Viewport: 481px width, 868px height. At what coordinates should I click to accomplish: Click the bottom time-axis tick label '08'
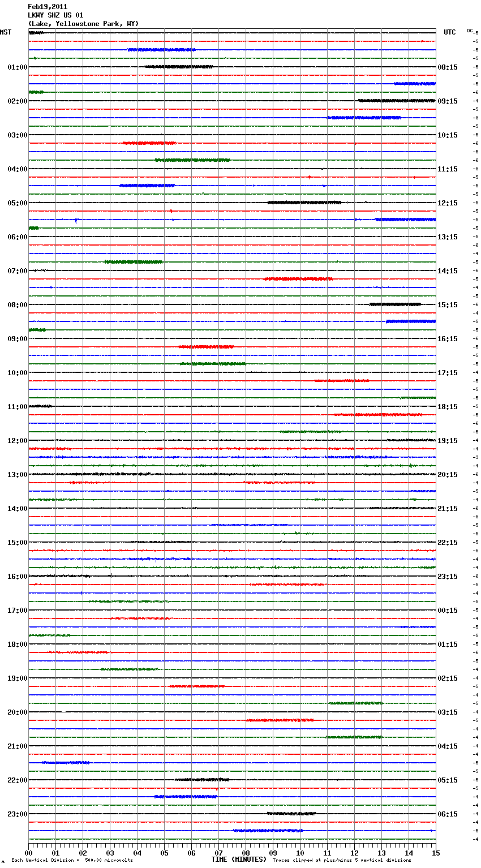click(x=246, y=853)
